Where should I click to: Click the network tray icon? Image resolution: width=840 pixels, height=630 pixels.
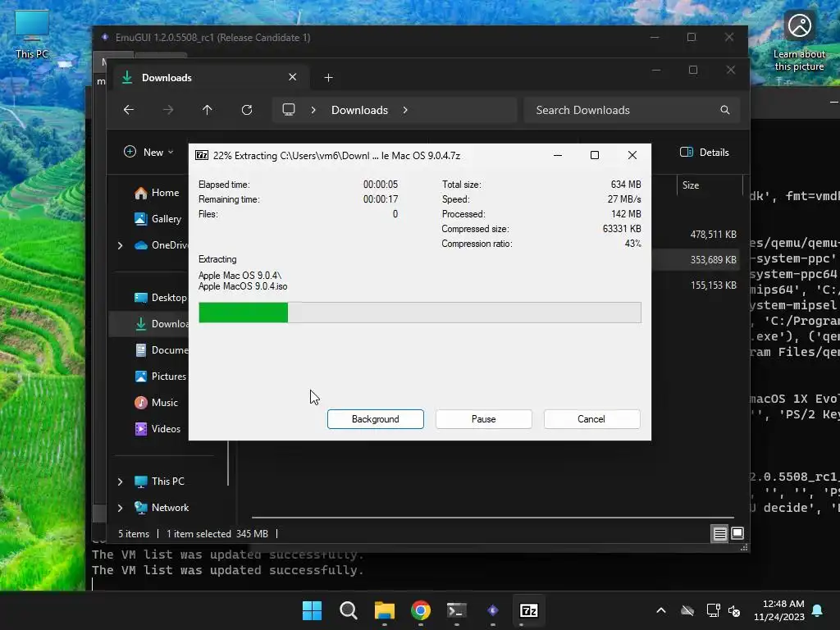713,610
